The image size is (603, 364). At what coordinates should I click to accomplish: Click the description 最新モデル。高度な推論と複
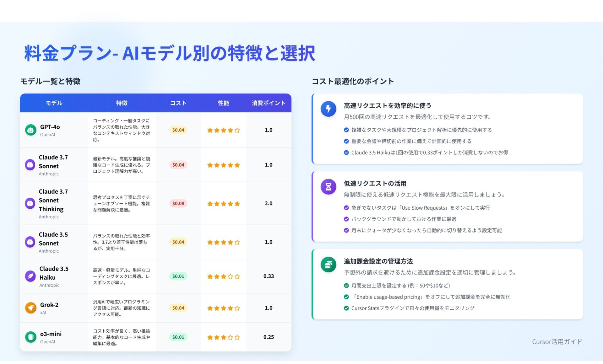(122, 165)
